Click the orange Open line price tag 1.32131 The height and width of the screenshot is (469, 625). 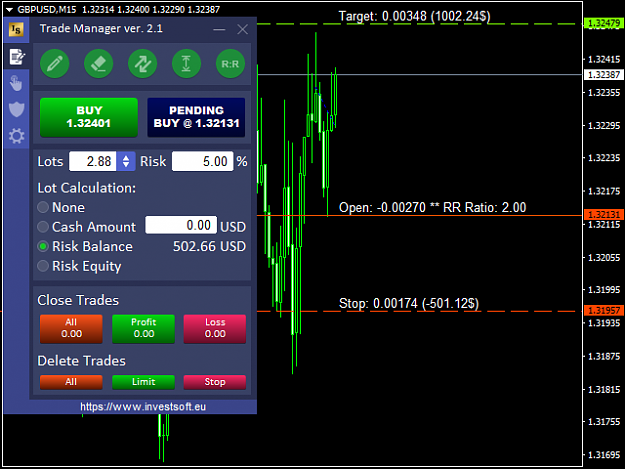(604, 215)
